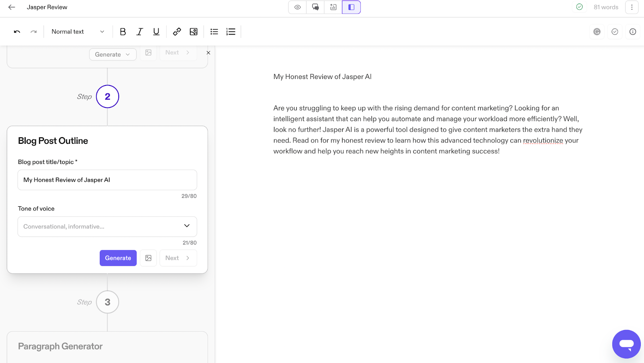
Task: Open the three-dot more options menu
Action: [632, 7]
